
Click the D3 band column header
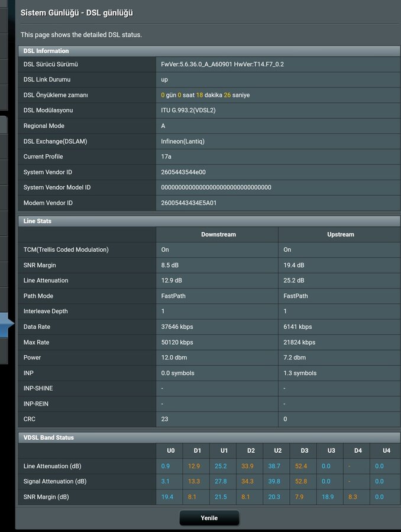click(305, 450)
